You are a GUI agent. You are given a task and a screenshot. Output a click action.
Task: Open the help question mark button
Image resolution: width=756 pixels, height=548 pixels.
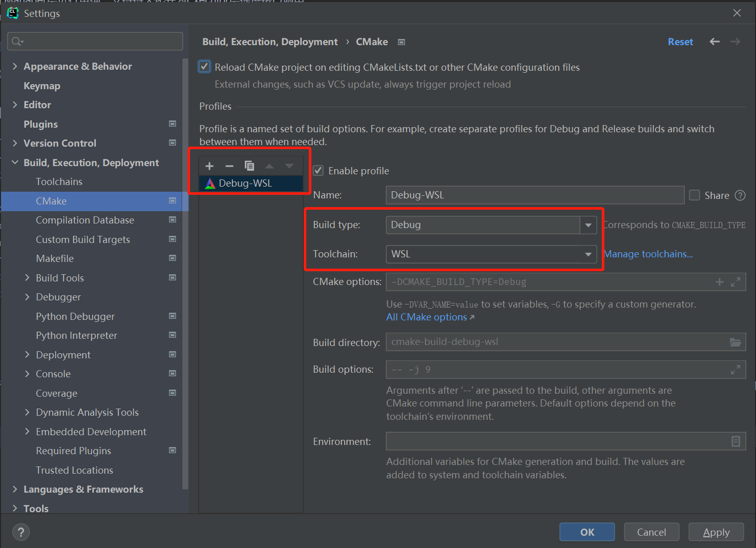(x=21, y=532)
